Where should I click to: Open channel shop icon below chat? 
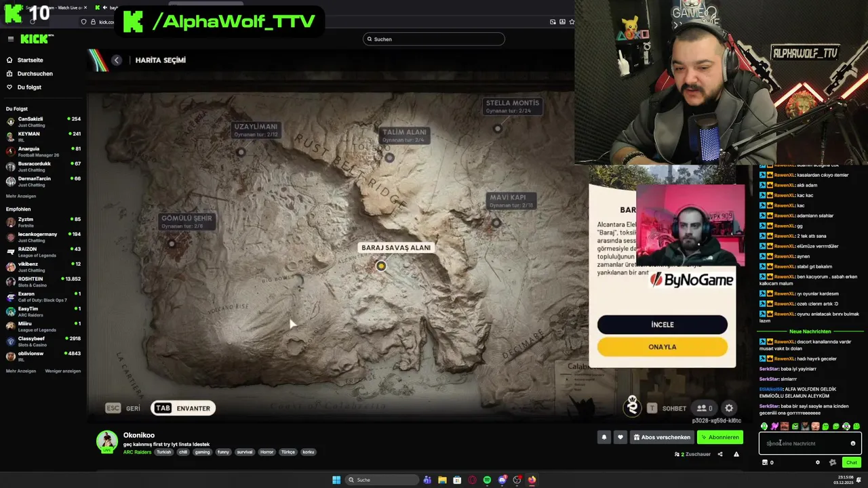[x=765, y=462]
